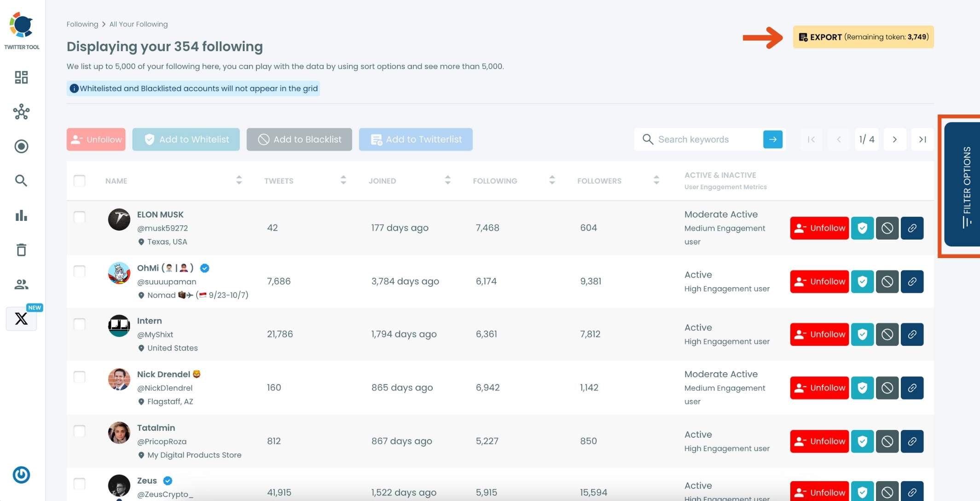This screenshot has height=501, width=980.
Task: Click next page chevron navigation arrow
Action: pos(894,139)
